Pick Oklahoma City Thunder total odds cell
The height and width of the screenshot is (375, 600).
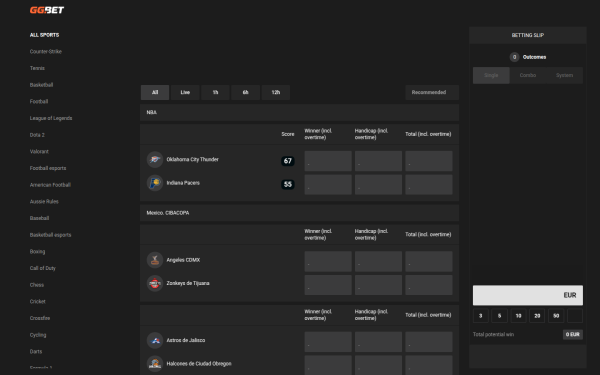[x=429, y=161]
